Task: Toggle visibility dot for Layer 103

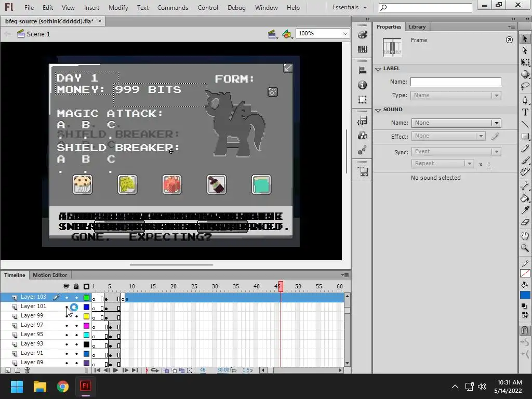Action: [66, 298]
